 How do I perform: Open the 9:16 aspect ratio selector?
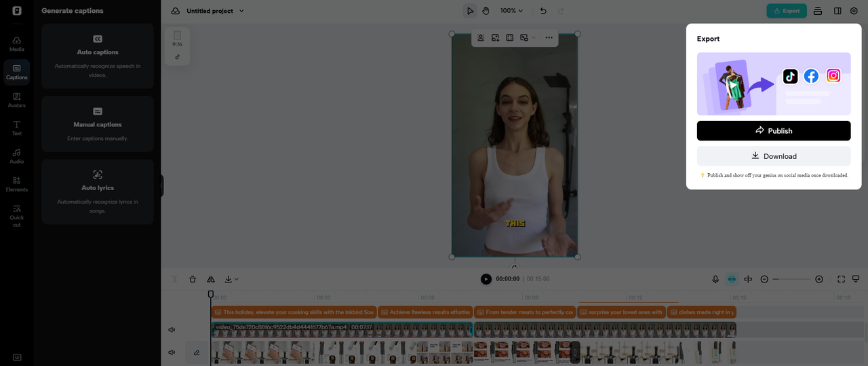pyautogui.click(x=177, y=39)
